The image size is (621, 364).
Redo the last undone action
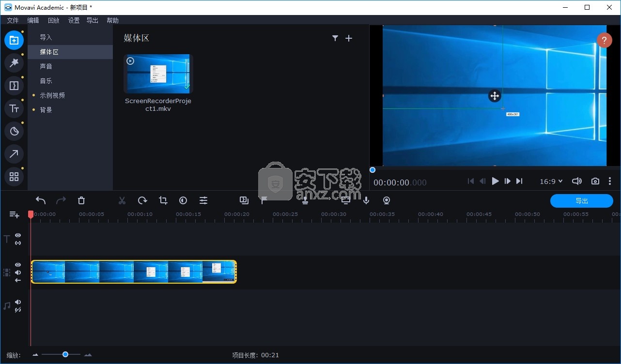[61, 200]
